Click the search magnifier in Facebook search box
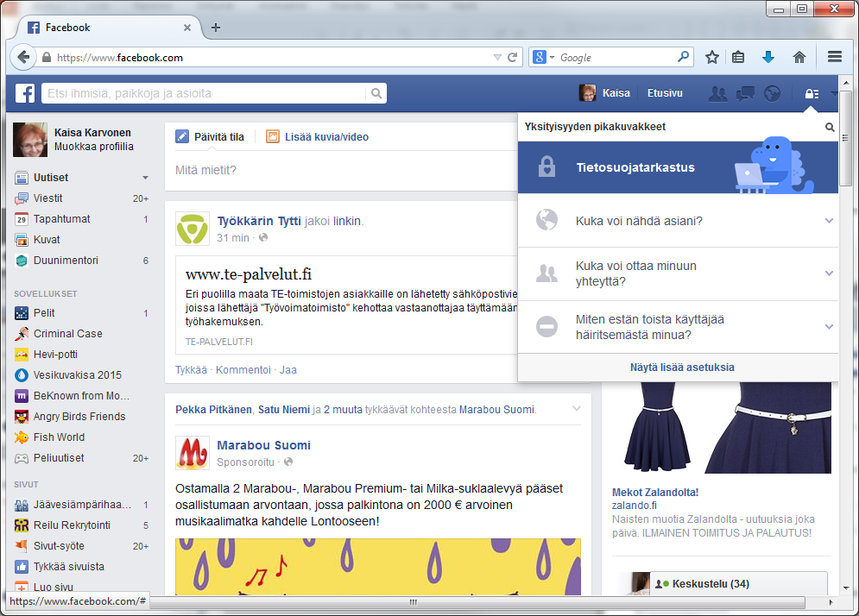Viewport: 859px width, 616px height. pyautogui.click(x=376, y=93)
